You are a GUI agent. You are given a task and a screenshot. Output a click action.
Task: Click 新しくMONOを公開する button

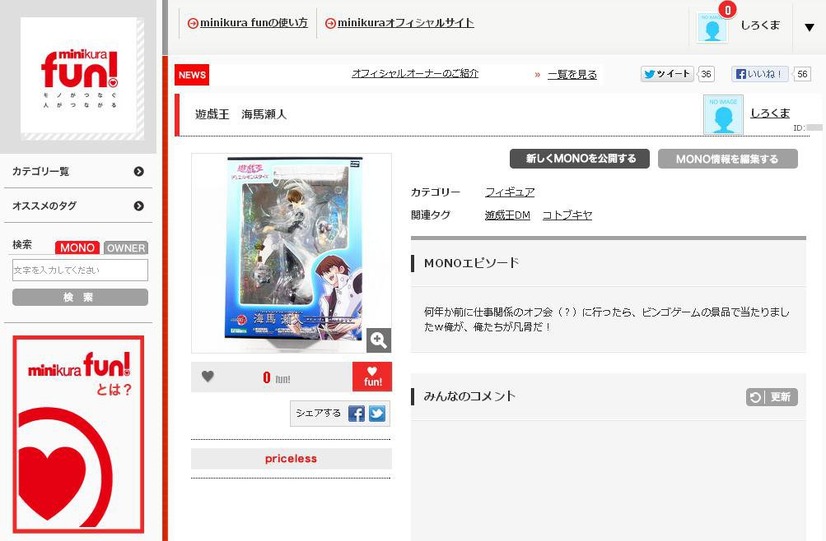[579, 159]
